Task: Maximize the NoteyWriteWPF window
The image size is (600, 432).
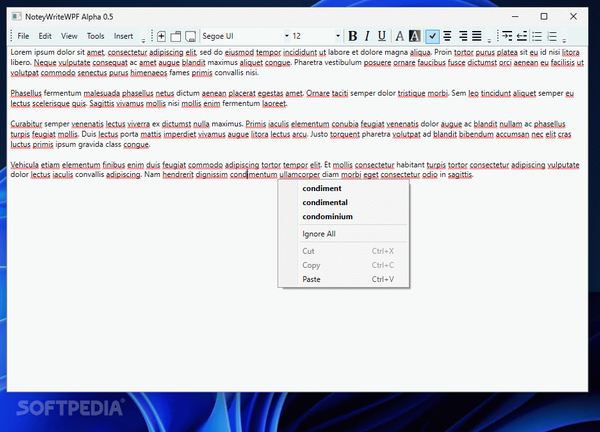Action: click(x=544, y=16)
